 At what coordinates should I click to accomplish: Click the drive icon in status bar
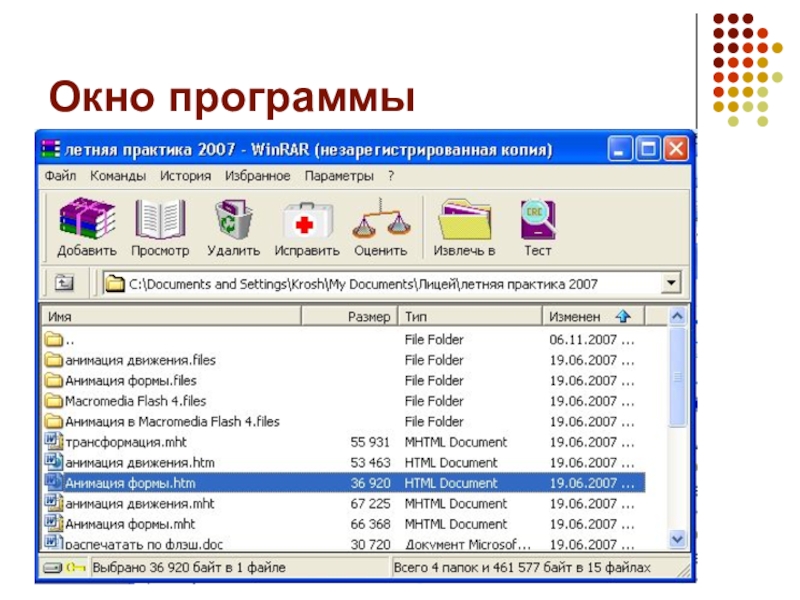[x=53, y=567]
